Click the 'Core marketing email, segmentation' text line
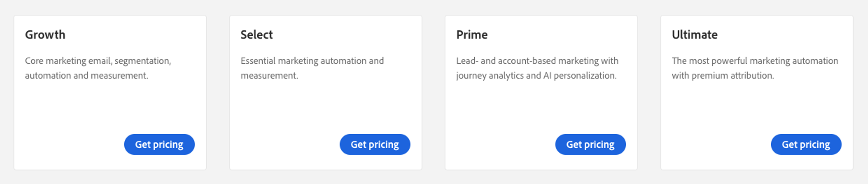 click(x=98, y=61)
